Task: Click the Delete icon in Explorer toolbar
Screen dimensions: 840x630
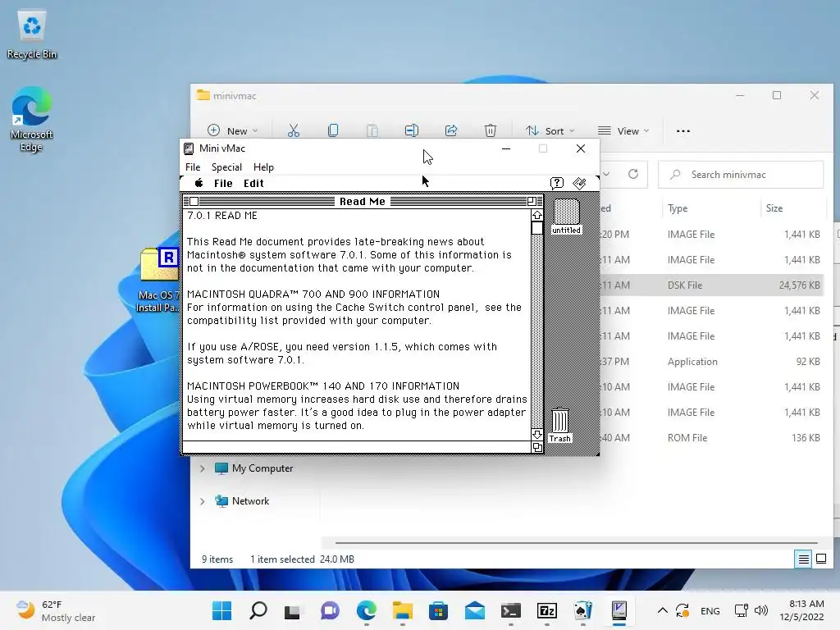Action: coord(491,130)
